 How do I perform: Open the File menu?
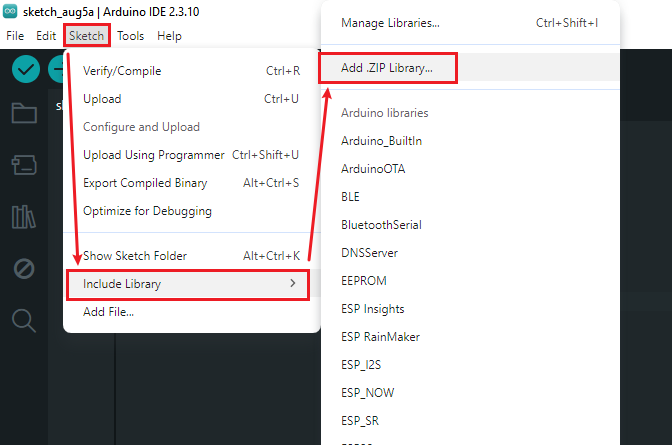coord(15,36)
